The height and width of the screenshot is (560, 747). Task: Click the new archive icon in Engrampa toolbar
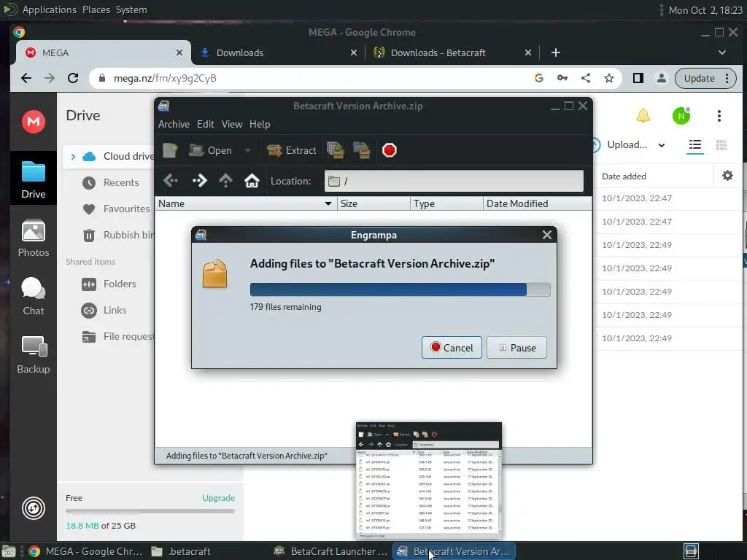(170, 150)
